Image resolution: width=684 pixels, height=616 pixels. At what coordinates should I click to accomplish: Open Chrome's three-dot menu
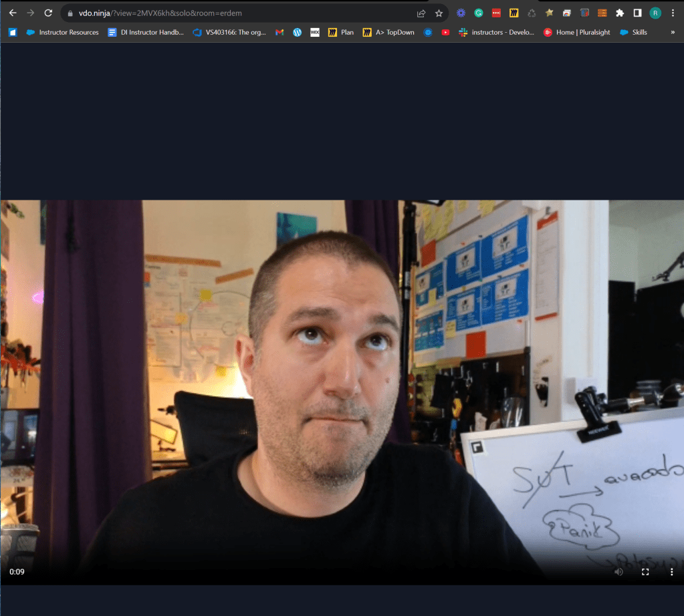(673, 13)
